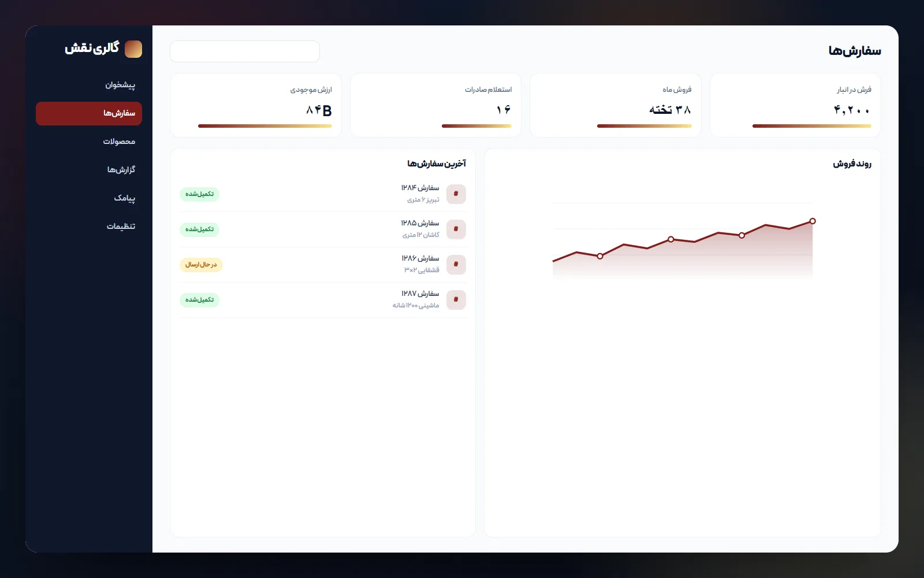924x578 pixels.
Task: Click the کاشان ۱۲ متری description
Action: click(x=421, y=235)
